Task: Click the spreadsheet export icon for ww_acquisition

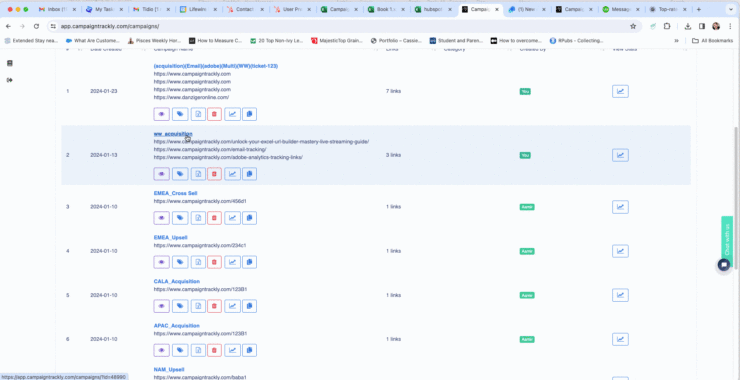Action: tap(198, 174)
